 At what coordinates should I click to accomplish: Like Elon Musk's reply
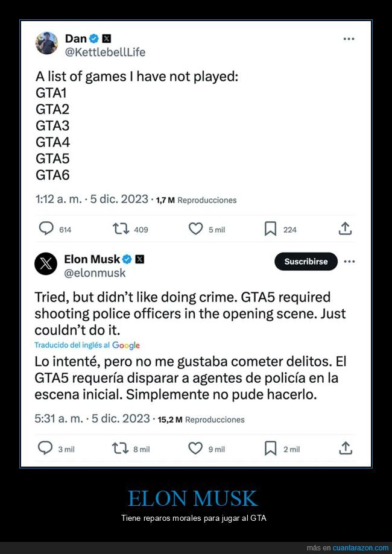click(195, 449)
